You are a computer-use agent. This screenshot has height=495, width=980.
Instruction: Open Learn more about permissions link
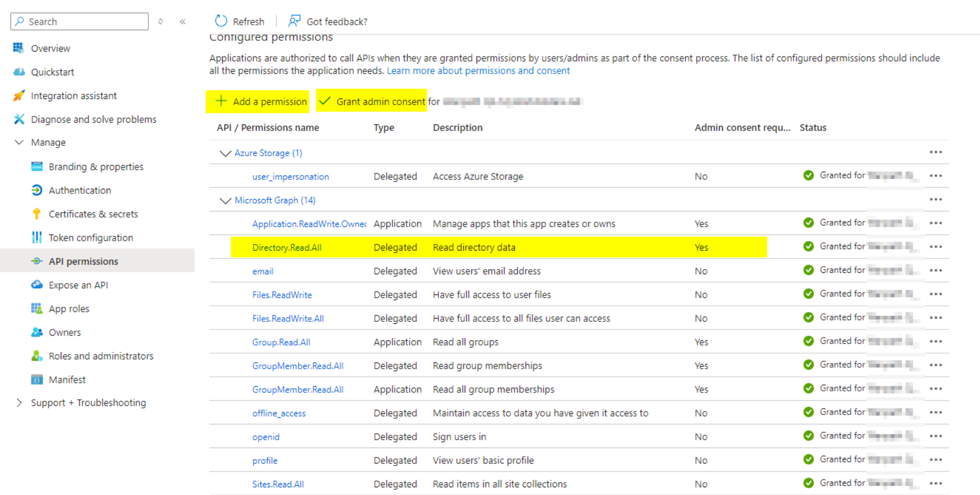click(x=478, y=71)
